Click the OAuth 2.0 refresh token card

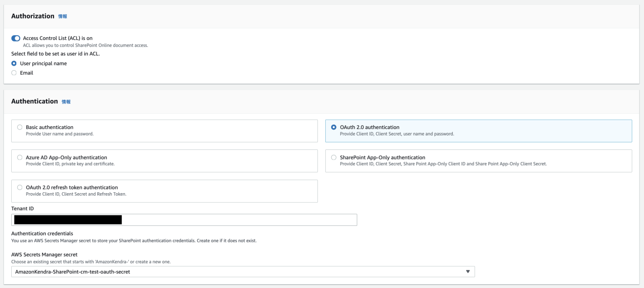164,190
